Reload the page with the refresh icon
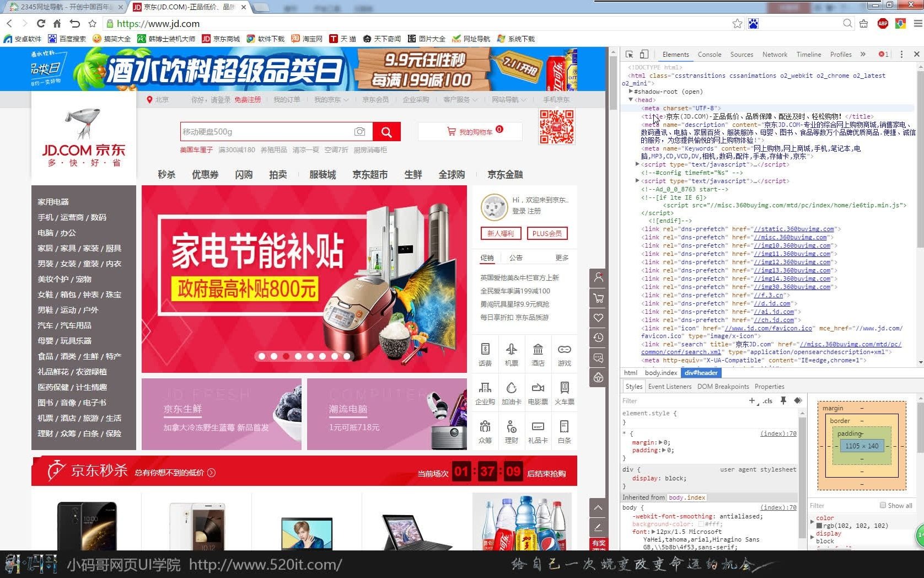The image size is (924, 578). coord(41,23)
